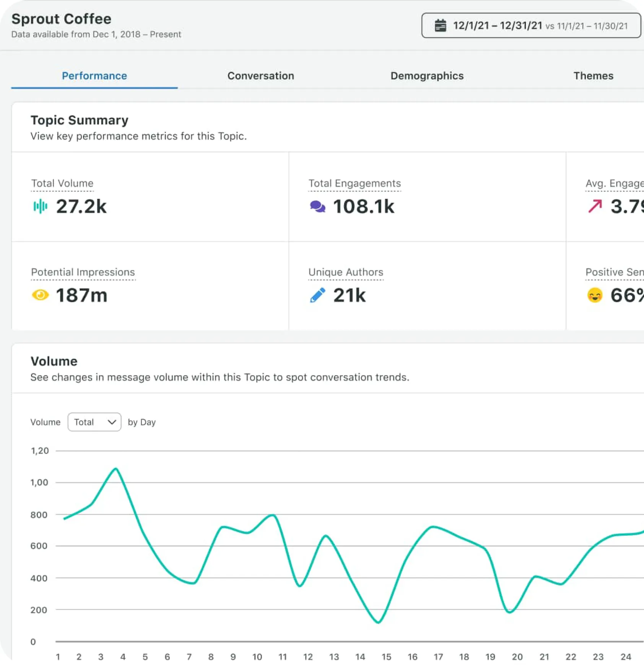Click the Positive Sentiment smiley face icon

[x=595, y=295]
